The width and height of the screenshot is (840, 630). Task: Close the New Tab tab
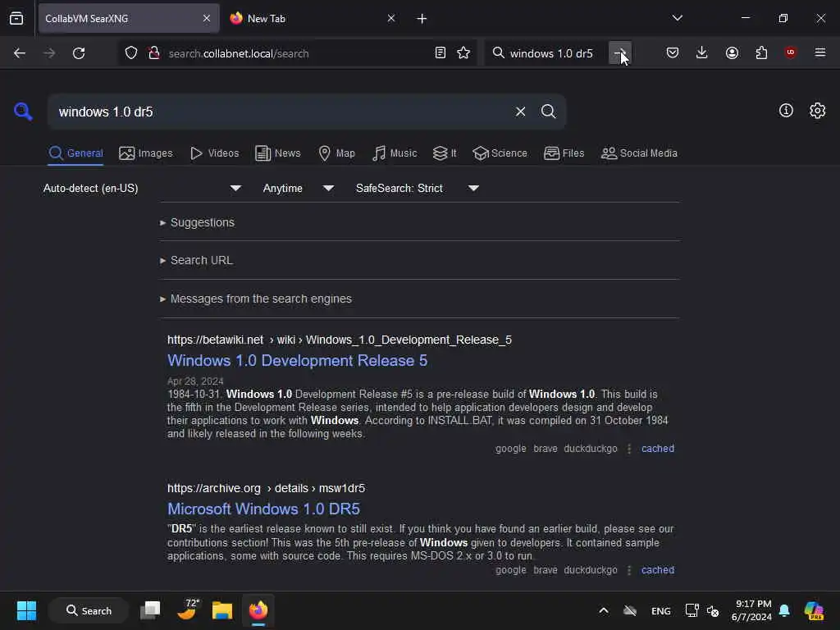tap(391, 18)
